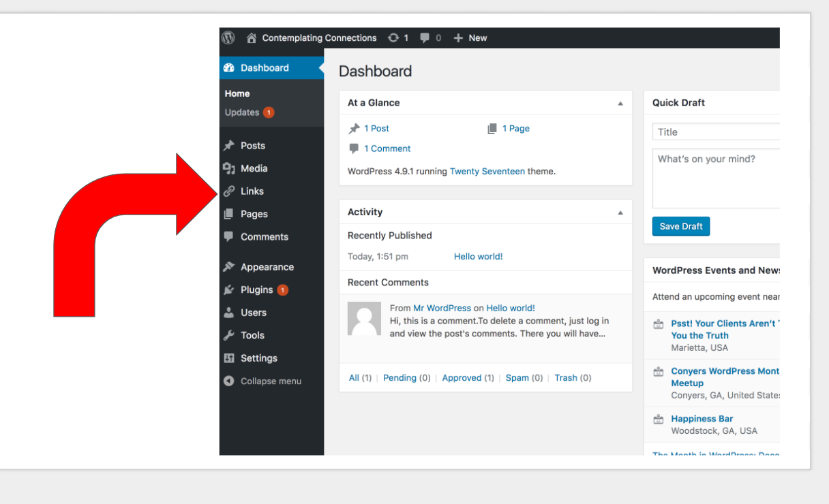
Task: Filter comments by Pending (0)
Action: (407, 378)
